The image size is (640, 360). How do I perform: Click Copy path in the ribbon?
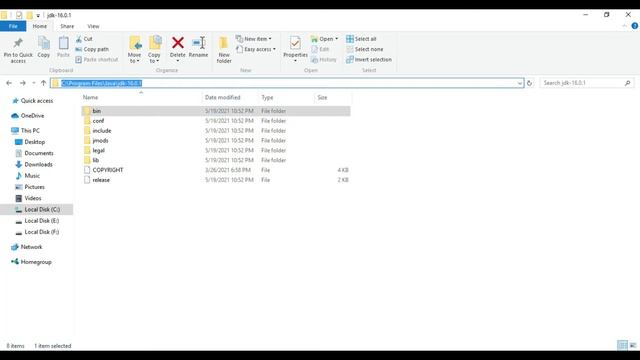[92, 49]
